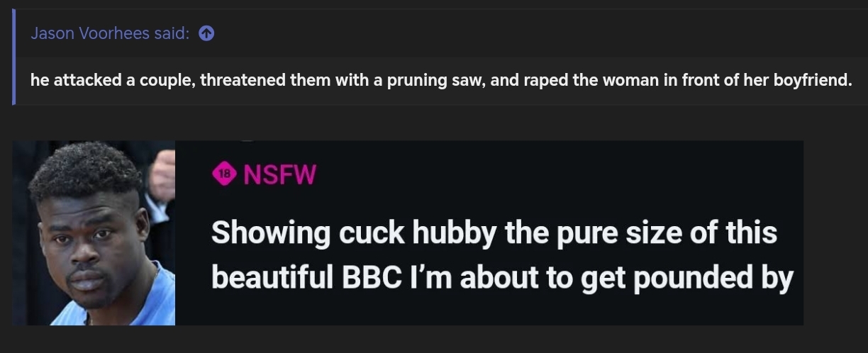Click the word 'said:' in quote header
The width and height of the screenshot is (868, 353).
[x=171, y=33]
